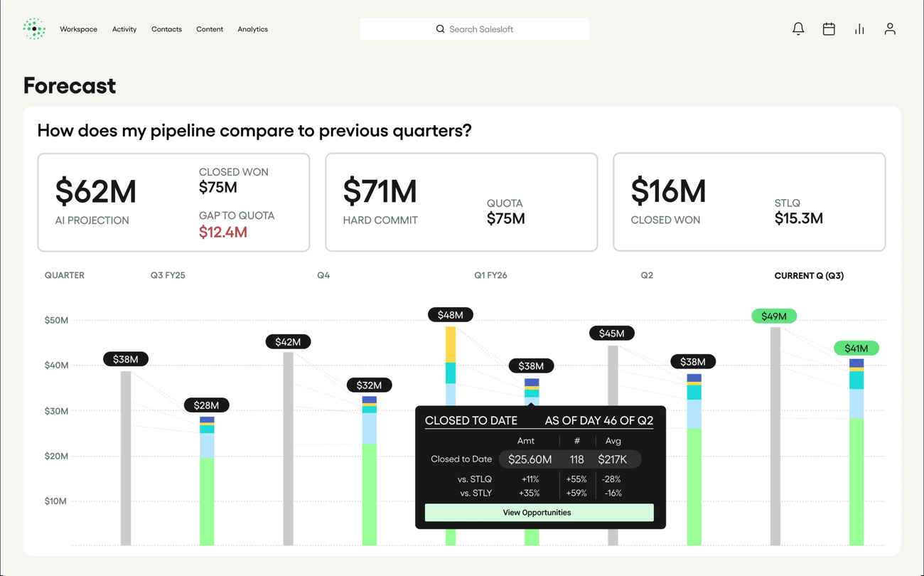
Task: Click the STLQ $15.3M value
Action: coord(799,218)
